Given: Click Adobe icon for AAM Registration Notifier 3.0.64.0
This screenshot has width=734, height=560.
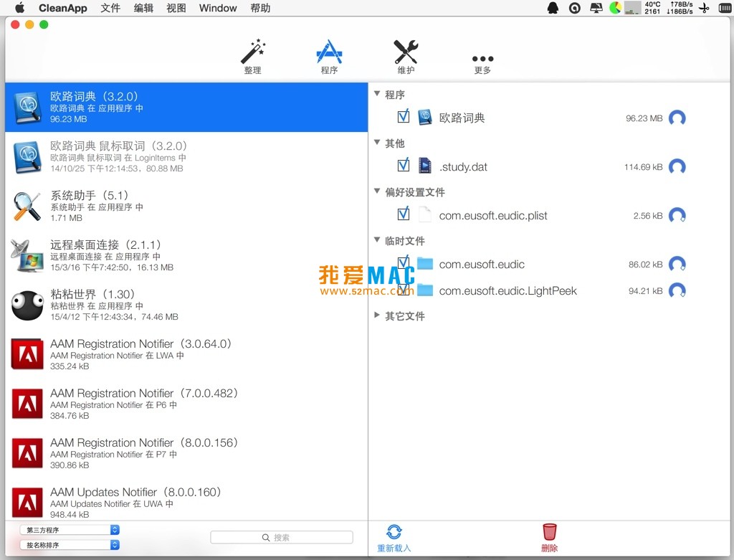Looking at the screenshot, I should [27, 354].
